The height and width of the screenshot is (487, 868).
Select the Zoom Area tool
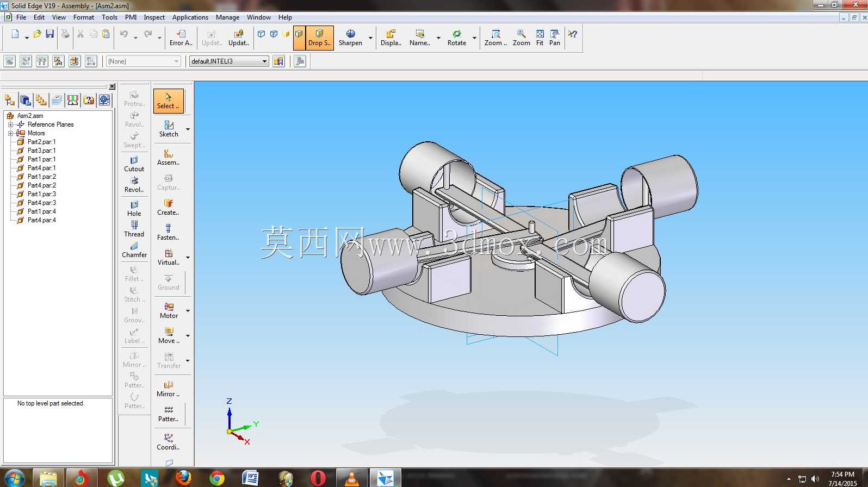pos(495,38)
